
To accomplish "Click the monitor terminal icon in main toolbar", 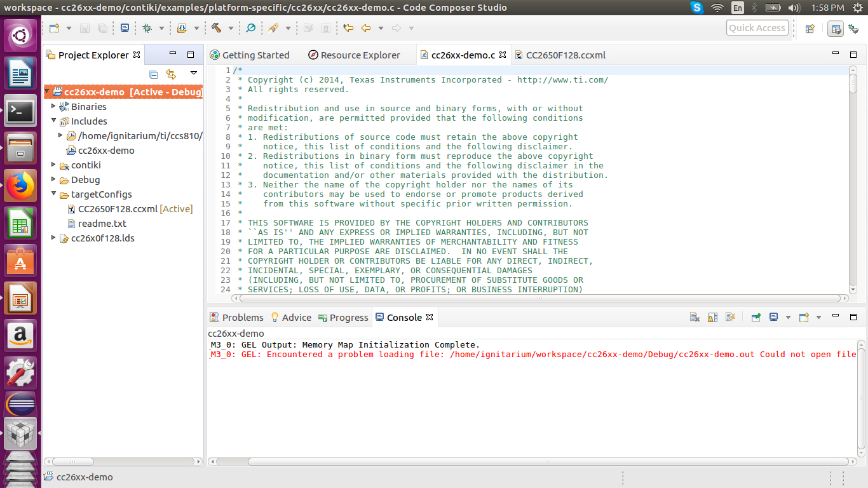I will (125, 28).
